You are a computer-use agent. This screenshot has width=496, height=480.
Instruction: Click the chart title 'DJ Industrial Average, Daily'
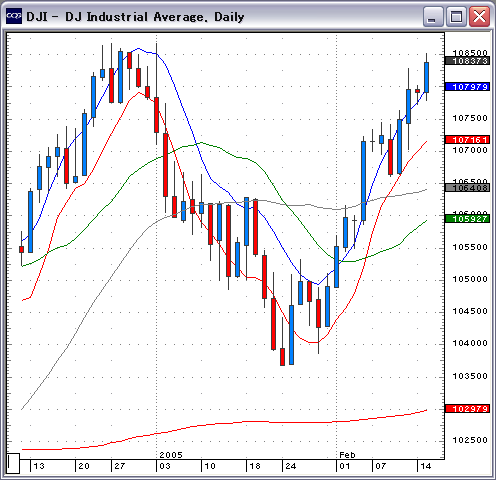pos(155,16)
